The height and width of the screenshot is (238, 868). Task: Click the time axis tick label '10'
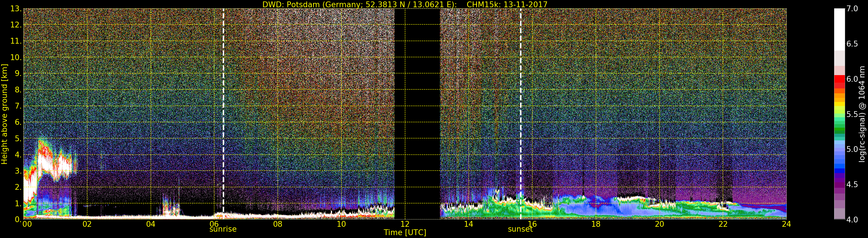coord(341,224)
